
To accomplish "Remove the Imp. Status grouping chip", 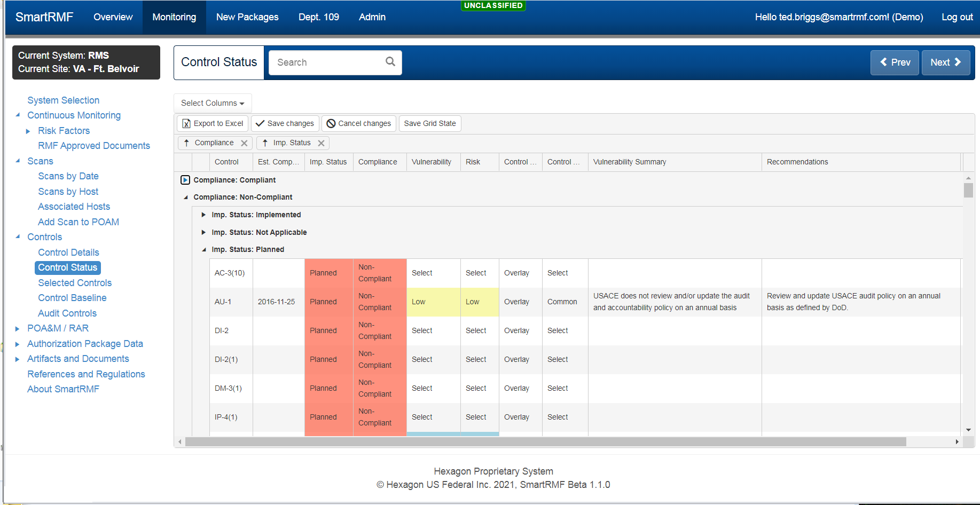I will tap(321, 143).
